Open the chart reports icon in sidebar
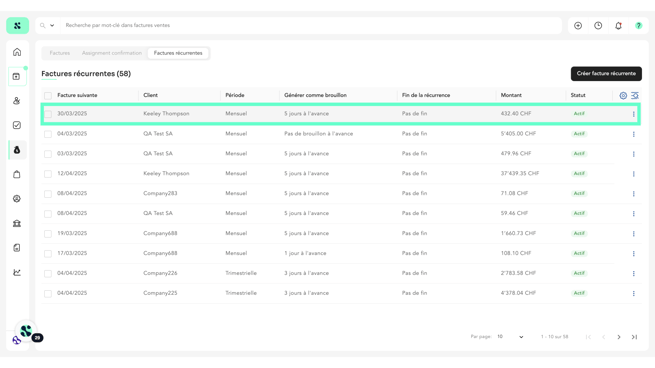Image resolution: width=655 pixels, height=368 pixels. 17,272
